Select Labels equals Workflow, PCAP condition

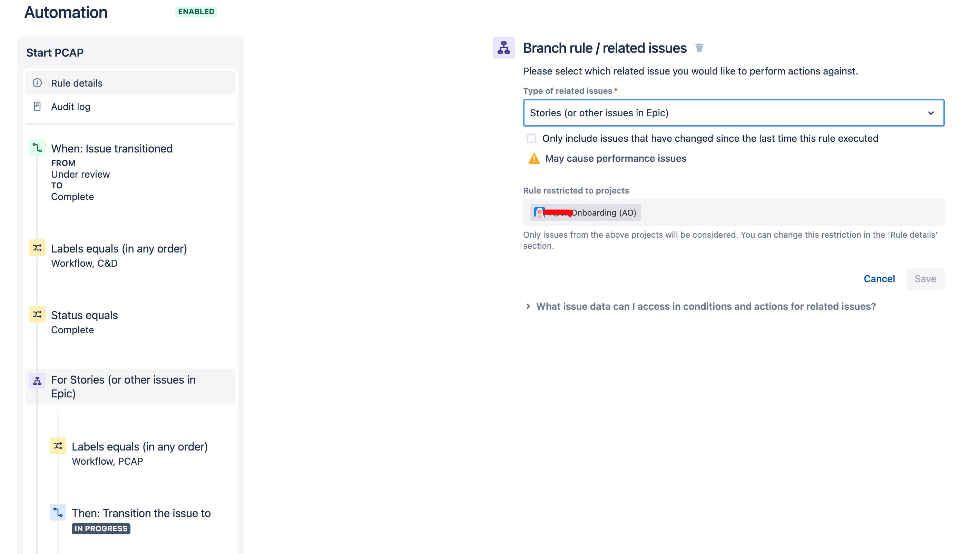pyautogui.click(x=140, y=453)
